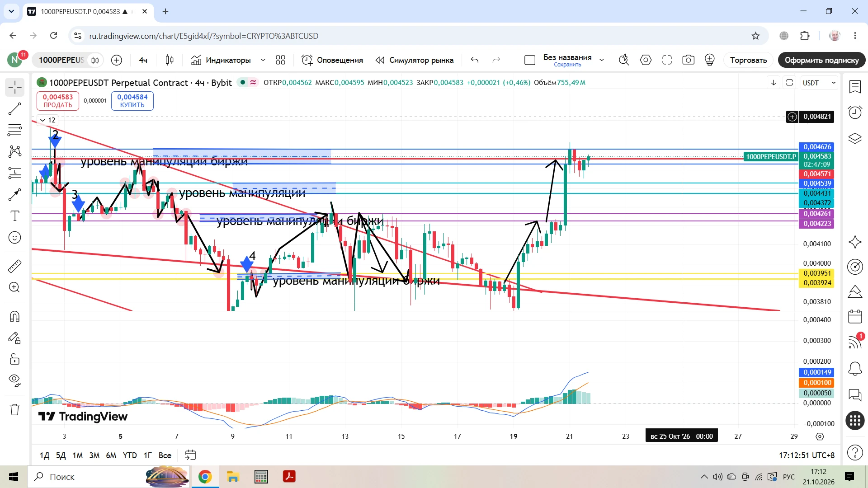868x488 pixels.
Task: Select the 1Д time range
Action: pyautogui.click(x=44, y=455)
